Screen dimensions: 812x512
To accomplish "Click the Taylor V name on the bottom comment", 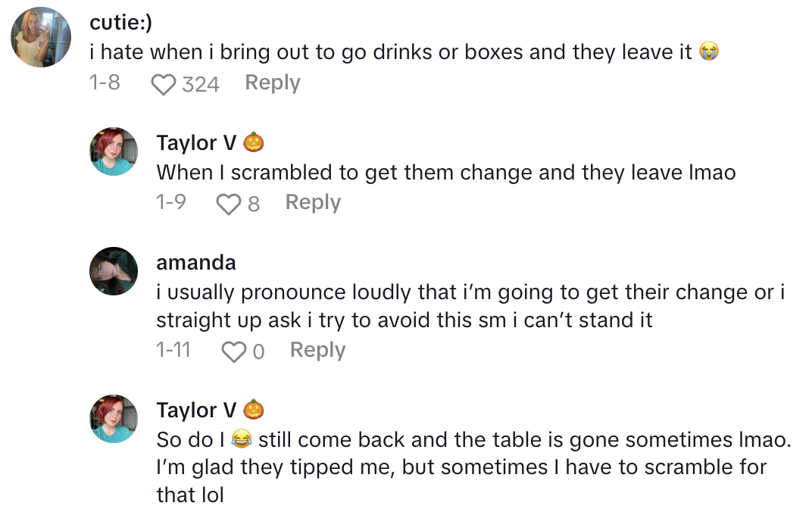I will pyautogui.click(x=196, y=411).
